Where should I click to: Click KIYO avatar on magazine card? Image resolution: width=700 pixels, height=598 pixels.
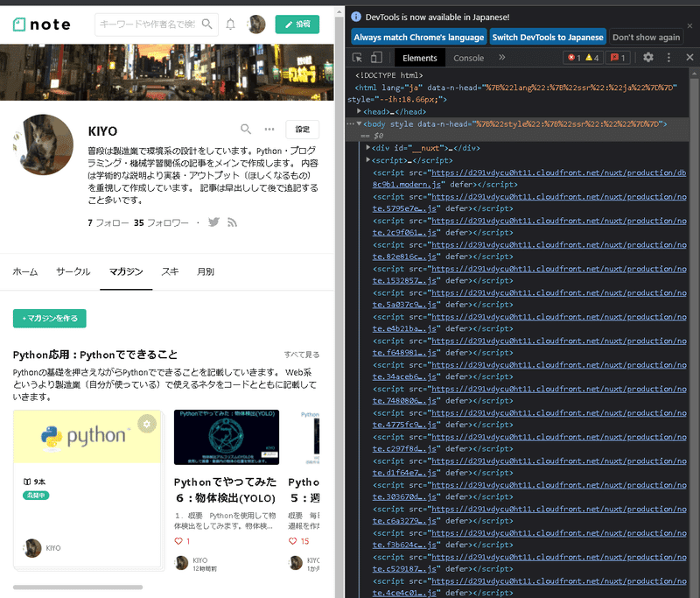32,548
